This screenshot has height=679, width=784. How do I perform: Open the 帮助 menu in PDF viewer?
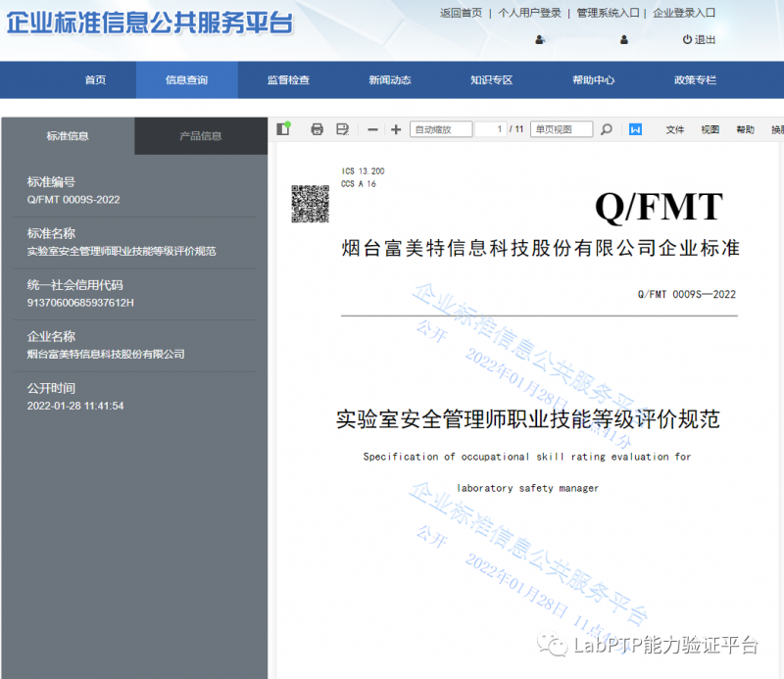(x=746, y=129)
